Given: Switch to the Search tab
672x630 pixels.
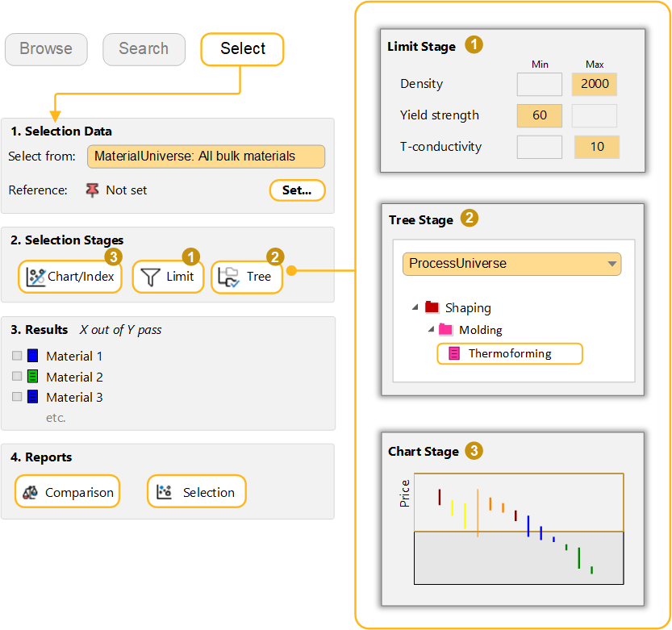Looking at the screenshot, I should pyautogui.click(x=144, y=49).
